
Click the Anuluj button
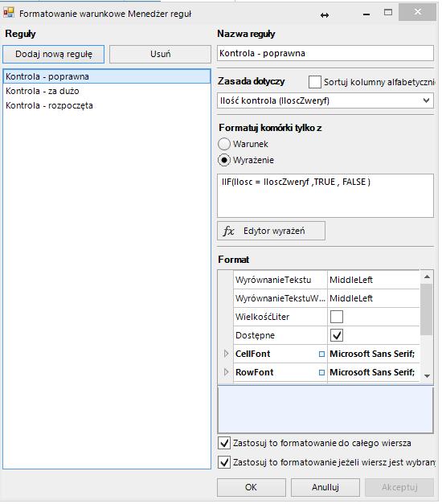pyautogui.click(x=325, y=487)
